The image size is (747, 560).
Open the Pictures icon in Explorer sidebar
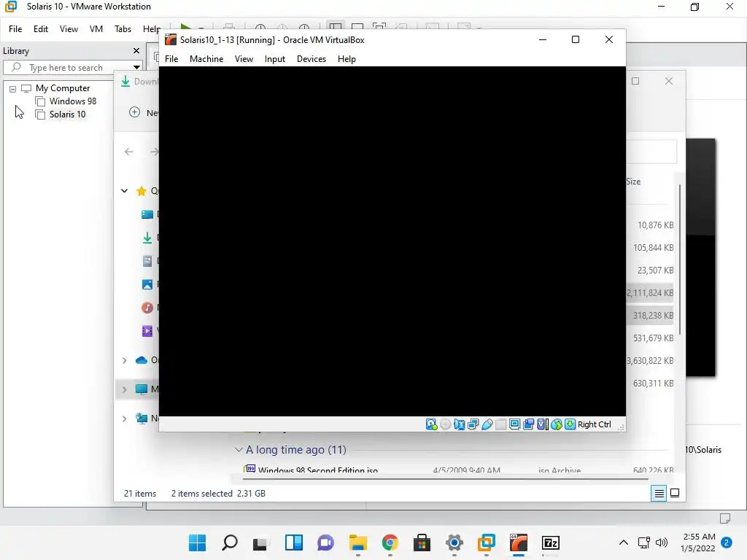point(147,284)
